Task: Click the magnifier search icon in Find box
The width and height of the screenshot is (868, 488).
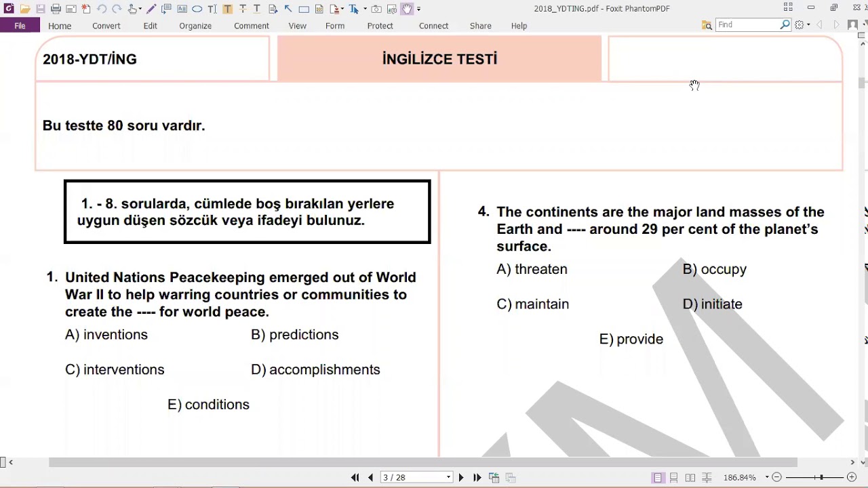Action: (x=785, y=25)
